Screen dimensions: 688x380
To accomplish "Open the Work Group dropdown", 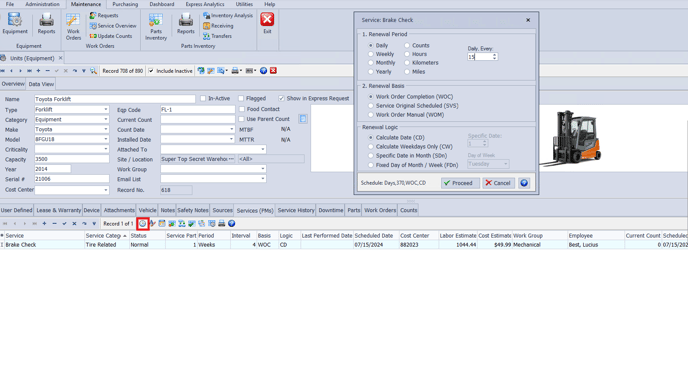I will [263, 169].
